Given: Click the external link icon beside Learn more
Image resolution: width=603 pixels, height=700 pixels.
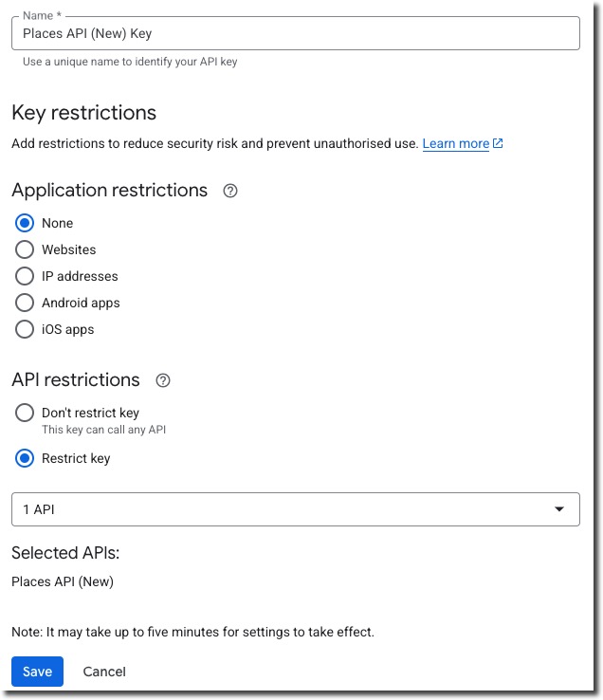Looking at the screenshot, I should (x=499, y=144).
